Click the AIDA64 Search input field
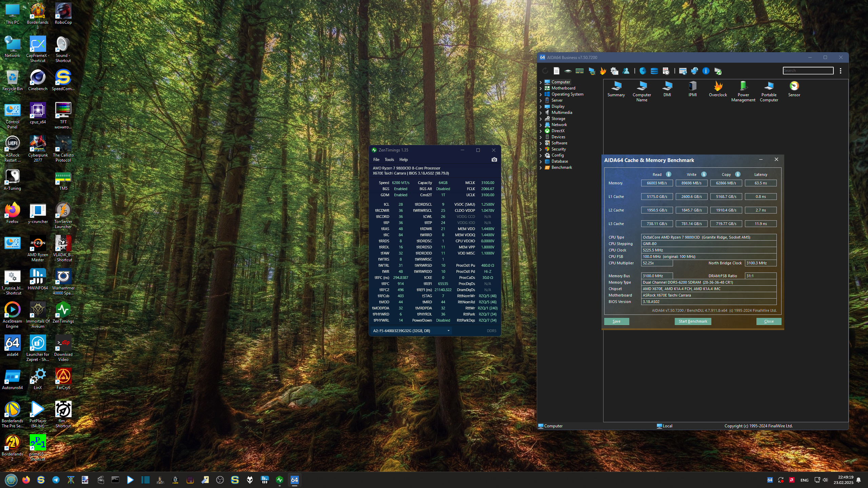868x488 pixels. pyautogui.click(x=808, y=70)
